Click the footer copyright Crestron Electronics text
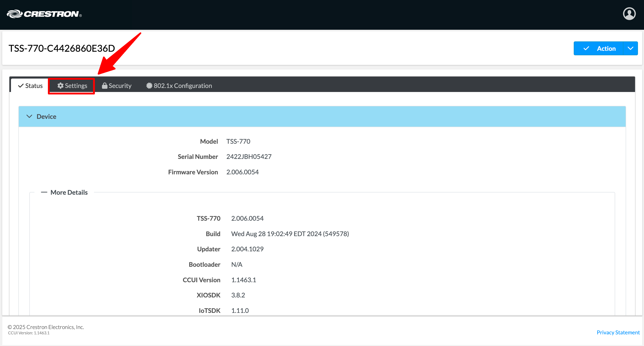The height and width of the screenshot is (346, 644). click(46, 327)
